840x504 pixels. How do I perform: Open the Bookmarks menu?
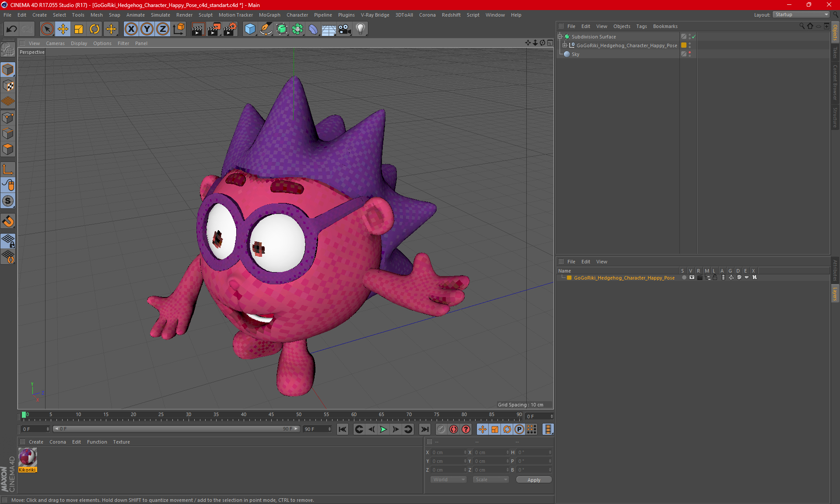[x=665, y=26]
